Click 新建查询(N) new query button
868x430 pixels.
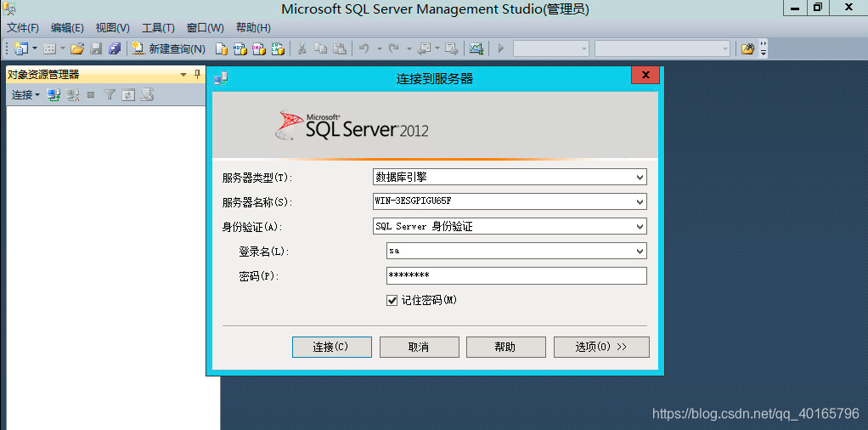click(x=168, y=48)
